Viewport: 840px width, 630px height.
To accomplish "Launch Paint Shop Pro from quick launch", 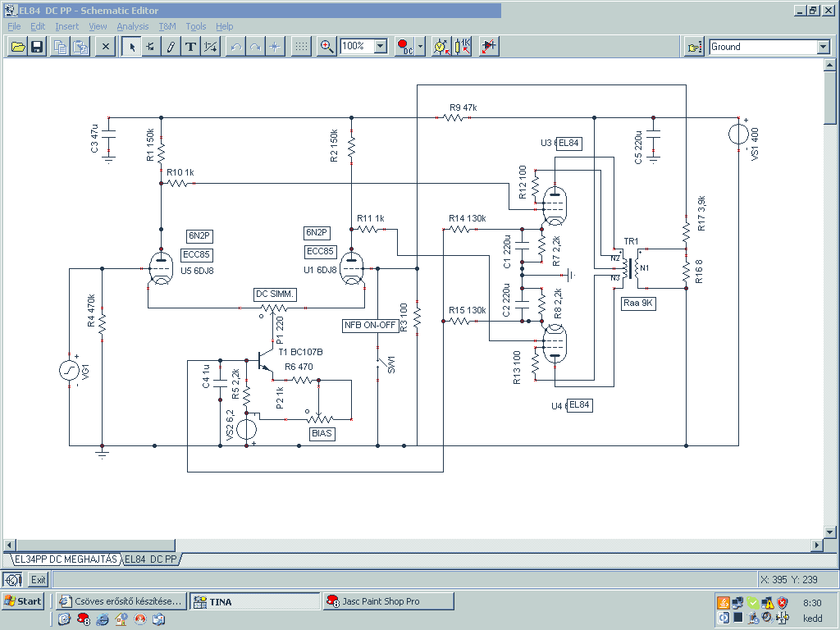I will [x=83, y=619].
